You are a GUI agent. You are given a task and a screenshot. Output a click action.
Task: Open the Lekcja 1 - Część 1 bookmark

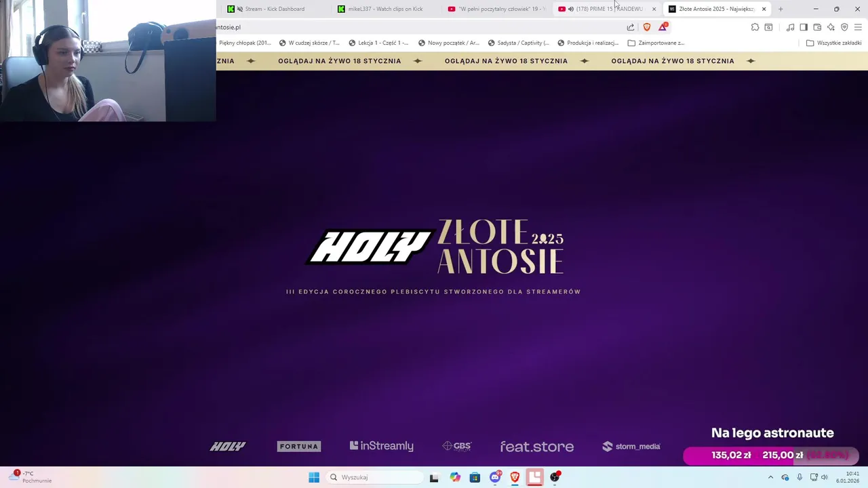tap(379, 43)
